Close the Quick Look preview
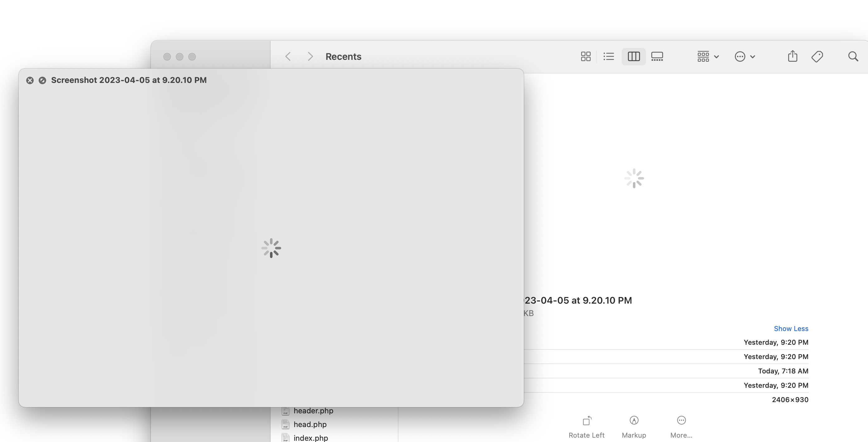 pyautogui.click(x=30, y=80)
